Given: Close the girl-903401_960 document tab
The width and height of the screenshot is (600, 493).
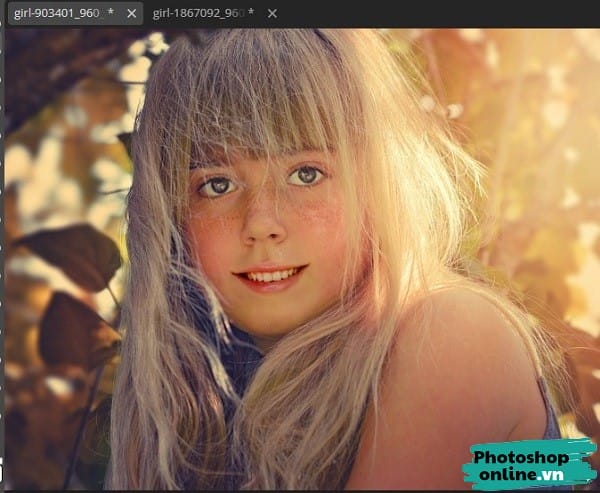Looking at the screenshot, I should [131, 13].
